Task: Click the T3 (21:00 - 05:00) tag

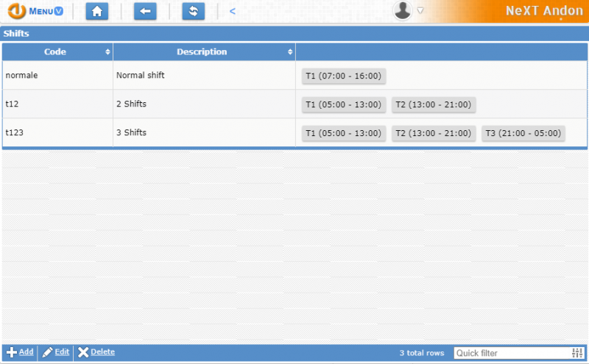Action: 523,133
